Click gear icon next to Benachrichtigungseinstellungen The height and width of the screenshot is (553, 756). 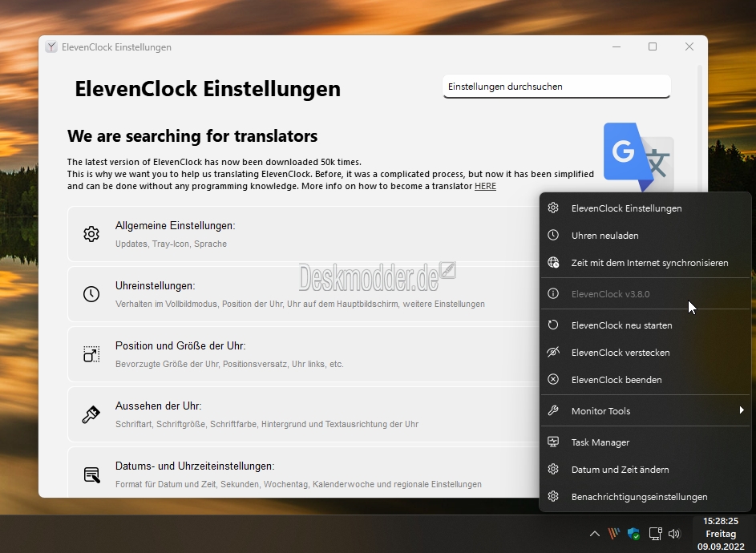click(553, 496)
